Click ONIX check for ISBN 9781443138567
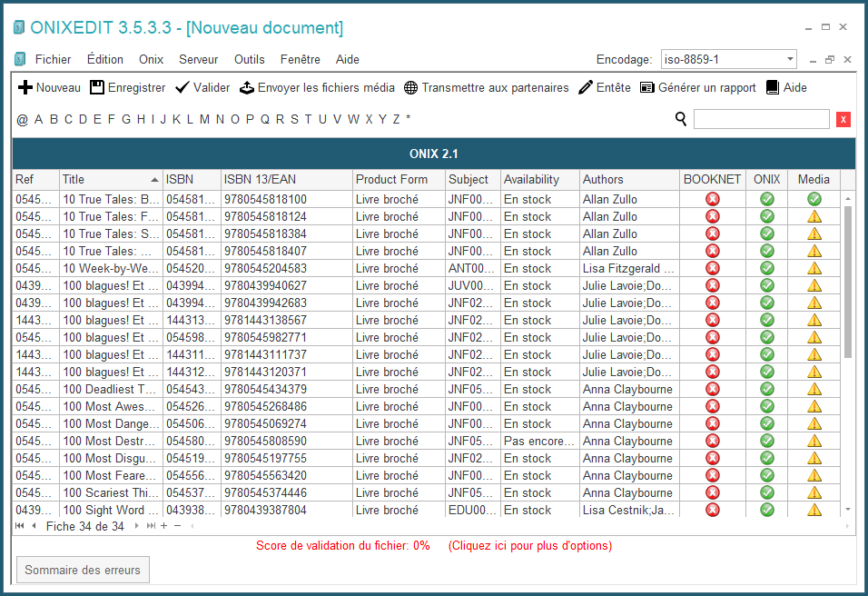868x596 pixels. pos(766,320)
